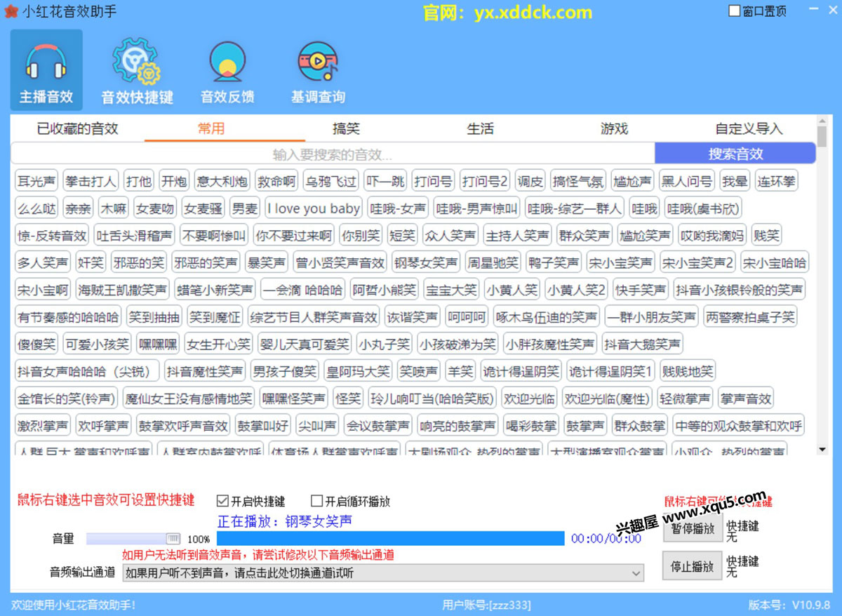Play the 中等的观众鼓掌和欢呼 sound
This screenshot has width=842, height=616.
click(x=739, y=425)
